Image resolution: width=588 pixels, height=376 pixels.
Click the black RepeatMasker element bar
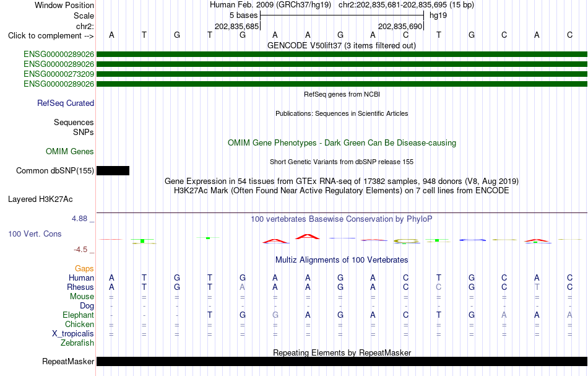point(342,361)
